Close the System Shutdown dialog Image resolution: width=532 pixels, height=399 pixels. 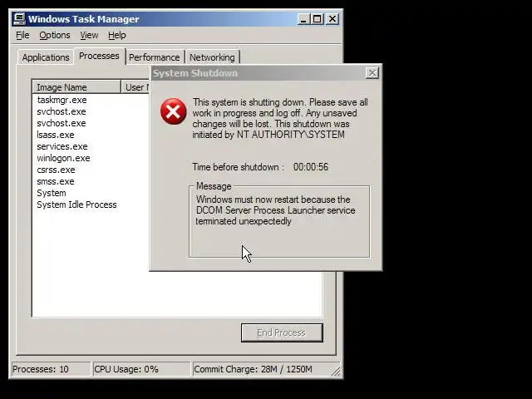click(372, 73)
